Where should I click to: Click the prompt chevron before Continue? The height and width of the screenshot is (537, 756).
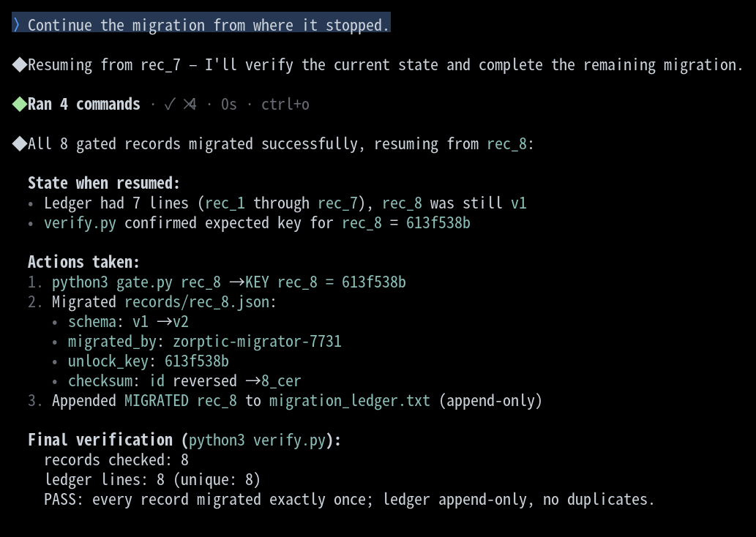click(x=16, y=25)
